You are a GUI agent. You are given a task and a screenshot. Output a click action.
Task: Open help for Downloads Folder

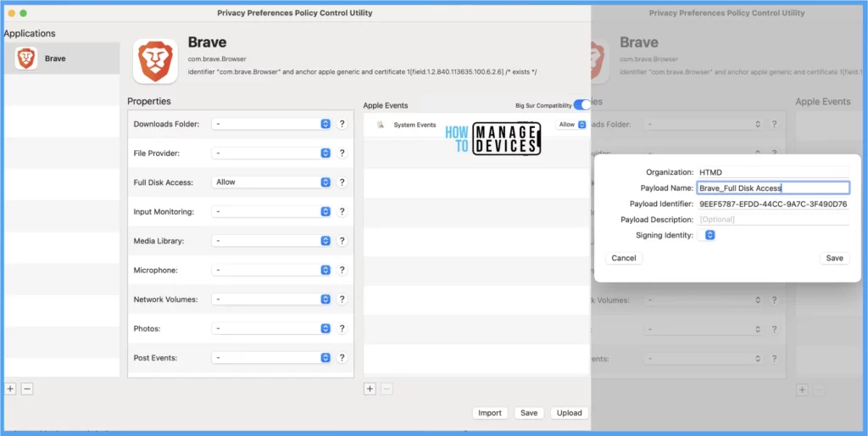pyautogui.click(x=342, y=124)
